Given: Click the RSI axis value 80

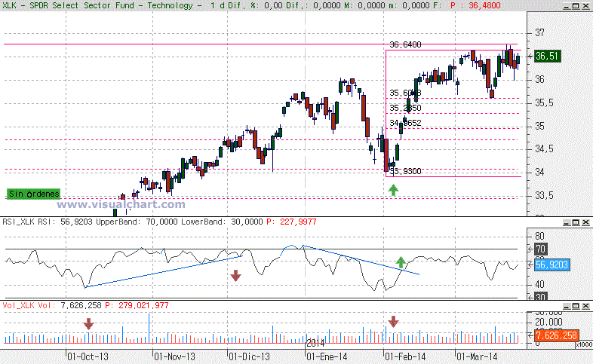Looking at the screenshot, I should coord(540,237).
